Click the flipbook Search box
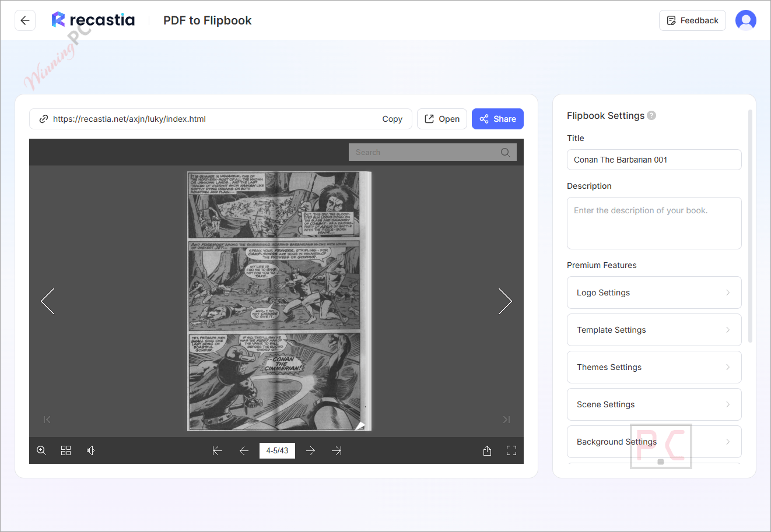Image resolution: width=771 pixels, height=532 pixels. pyautogui.click(x=433, y=152)
